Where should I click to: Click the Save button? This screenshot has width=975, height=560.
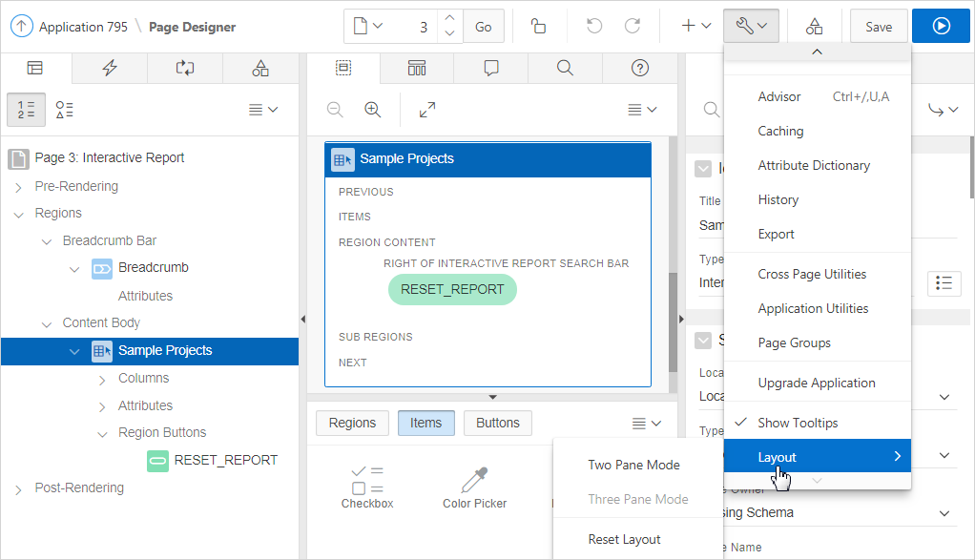879,27
